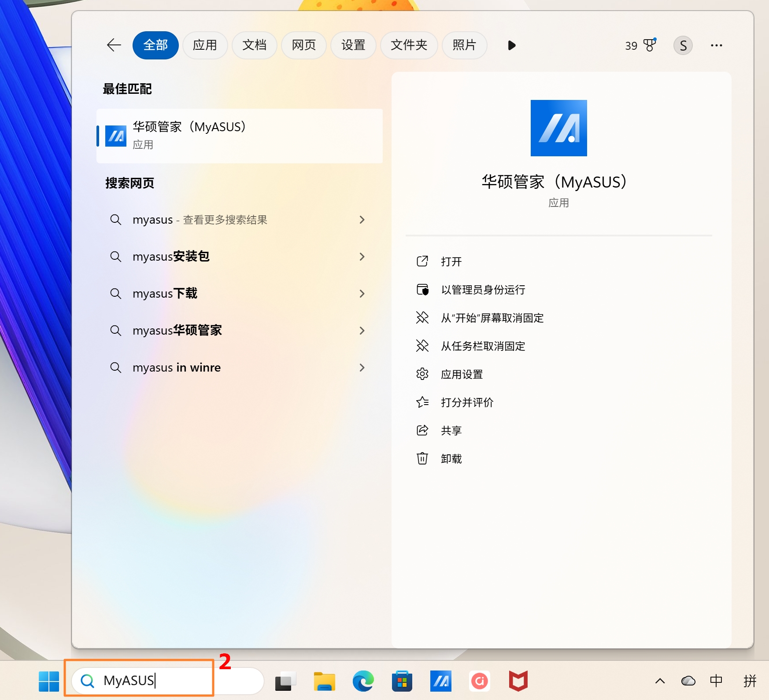The height and width of the screenshot is (700, 769).
Task: Switch to the 设置 filter tab
Action: [353, 45]
